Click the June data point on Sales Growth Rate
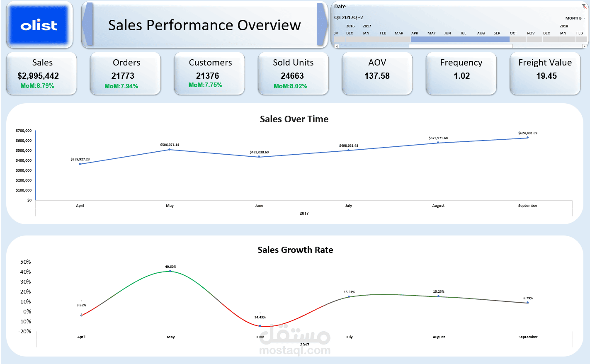The image size is (590, 364). [260, 326]
